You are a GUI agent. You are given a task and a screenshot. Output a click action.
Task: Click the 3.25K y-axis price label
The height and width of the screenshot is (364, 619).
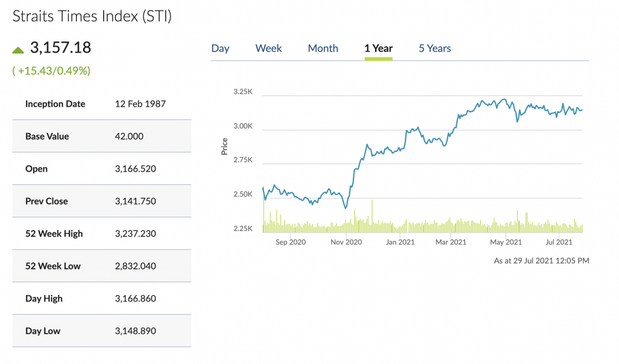[x=242, y=92]
